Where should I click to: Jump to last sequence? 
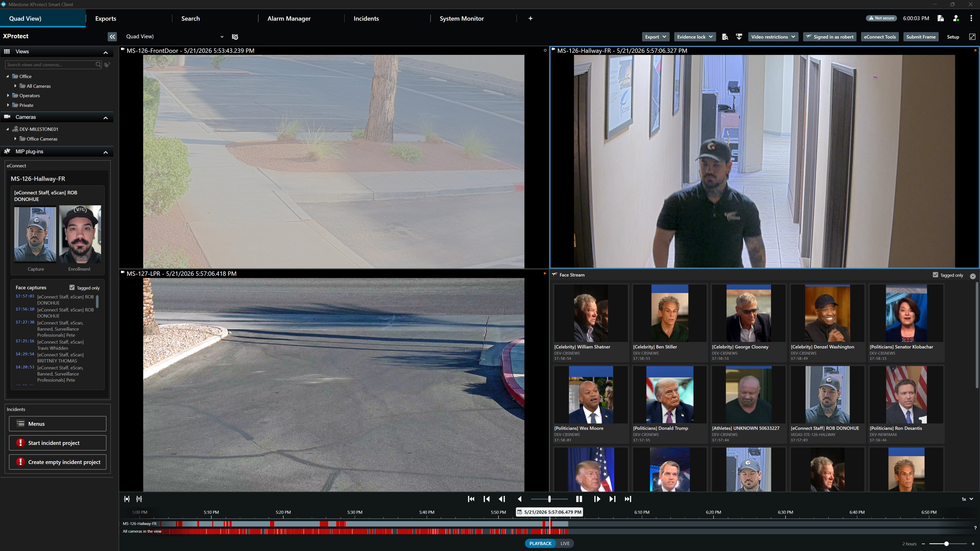coord(628,499)
